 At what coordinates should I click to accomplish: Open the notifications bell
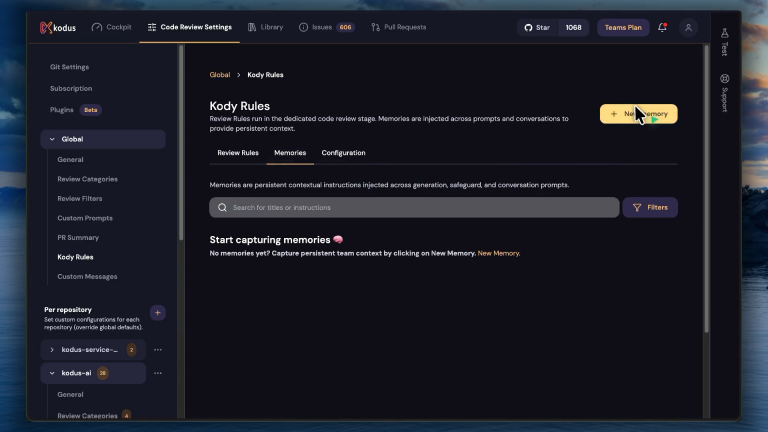[662, 27]
